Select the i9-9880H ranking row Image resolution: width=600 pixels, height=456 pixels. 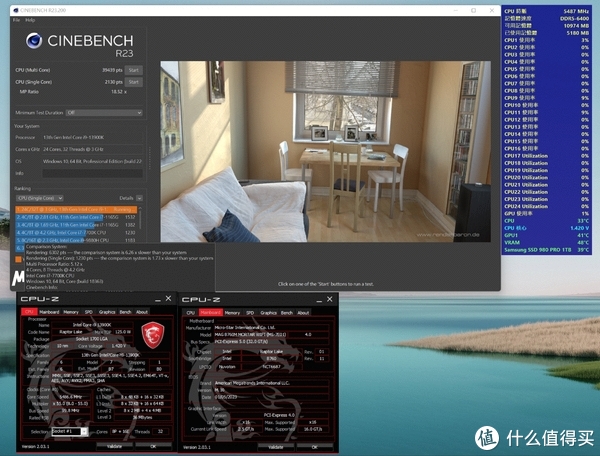click(x=76, y=240)
